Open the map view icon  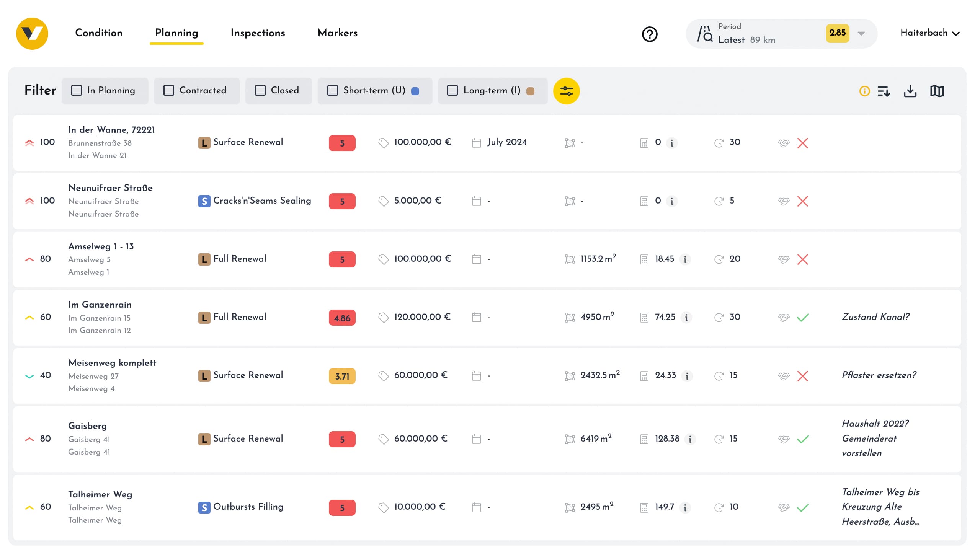coord(938,91)
